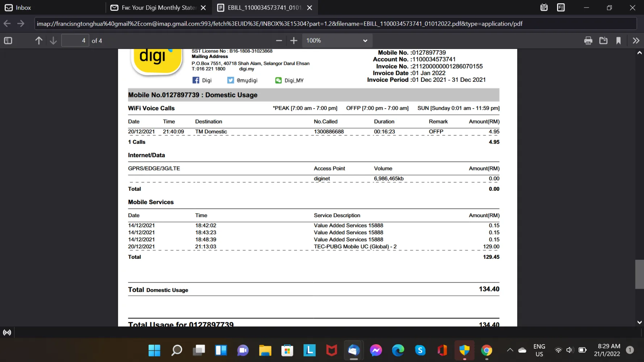
Task: Open the 100% zoom level dropdown
Action: click(337, 41)
